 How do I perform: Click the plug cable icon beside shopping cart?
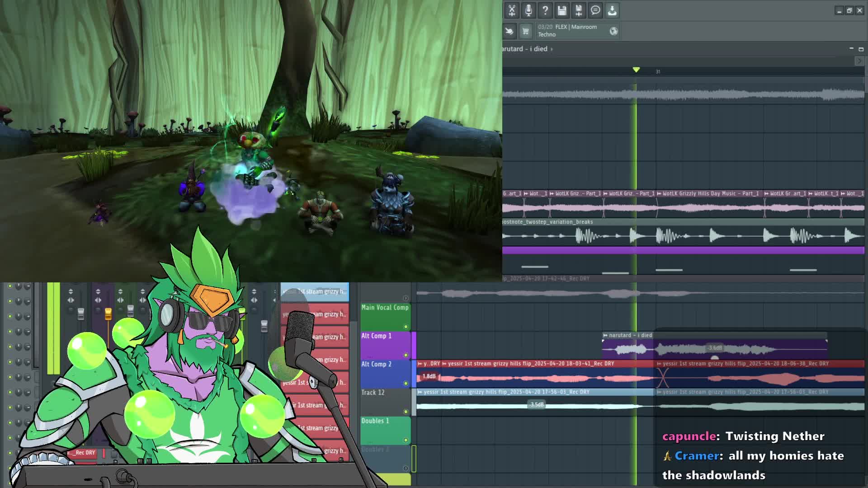509,31
